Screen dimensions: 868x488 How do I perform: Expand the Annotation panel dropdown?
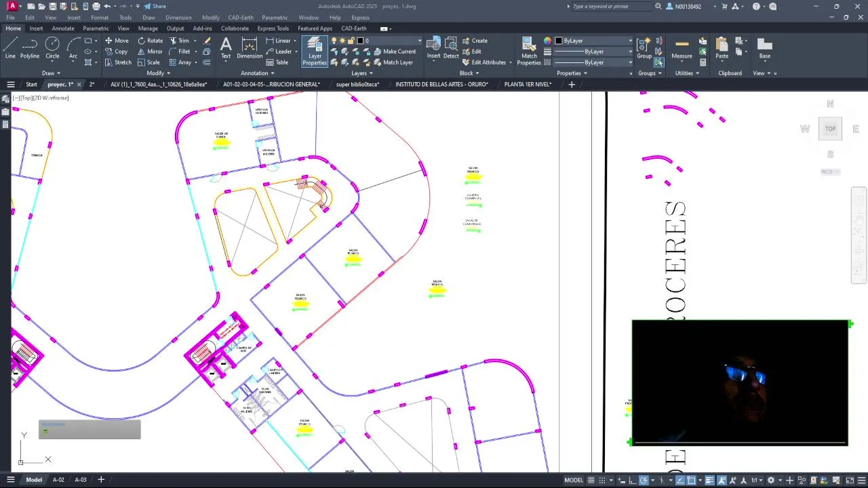pos(258,73)
